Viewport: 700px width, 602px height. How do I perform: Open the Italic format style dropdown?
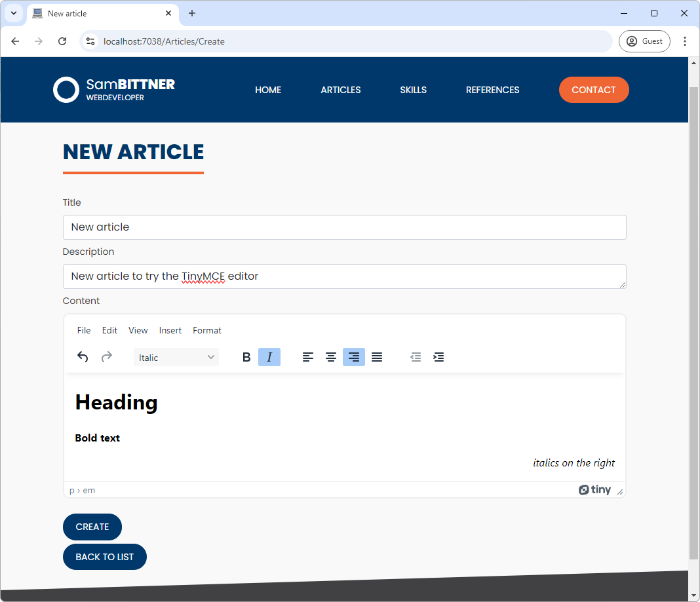(176, 357)
